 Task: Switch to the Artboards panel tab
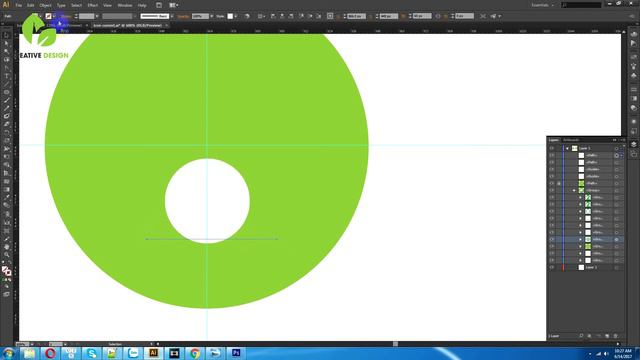(x=571, y=140)
